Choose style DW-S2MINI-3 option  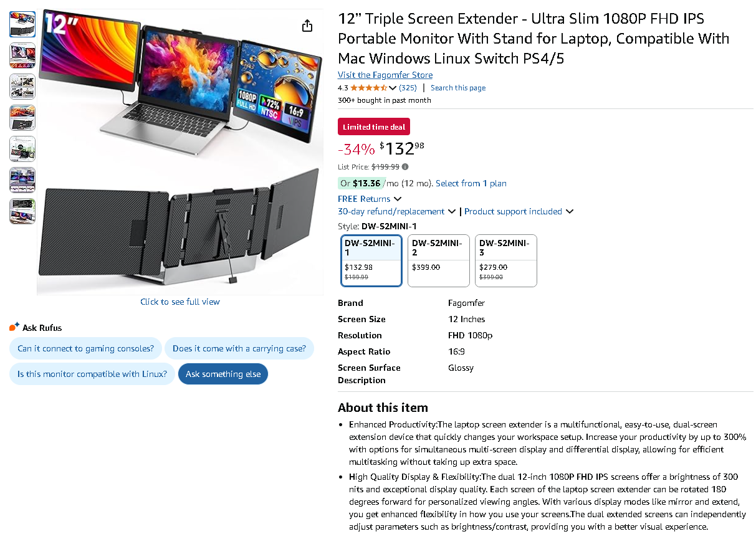(506, 260)
